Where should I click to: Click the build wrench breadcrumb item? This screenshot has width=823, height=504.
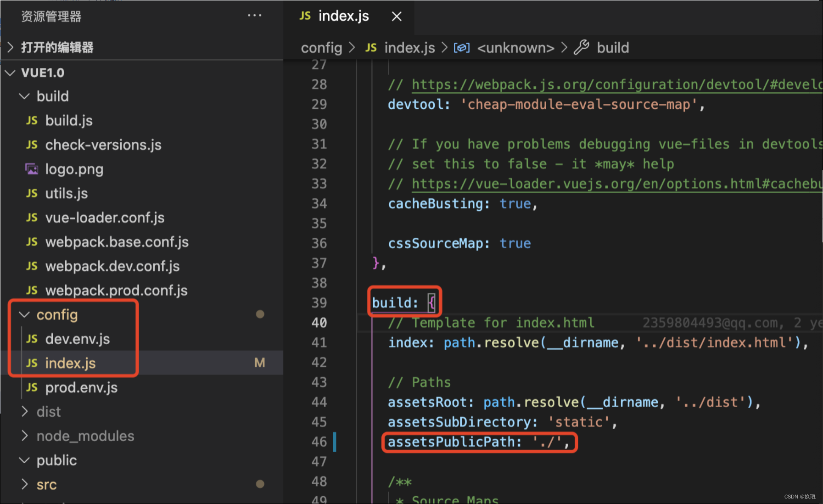click(602, 48)
